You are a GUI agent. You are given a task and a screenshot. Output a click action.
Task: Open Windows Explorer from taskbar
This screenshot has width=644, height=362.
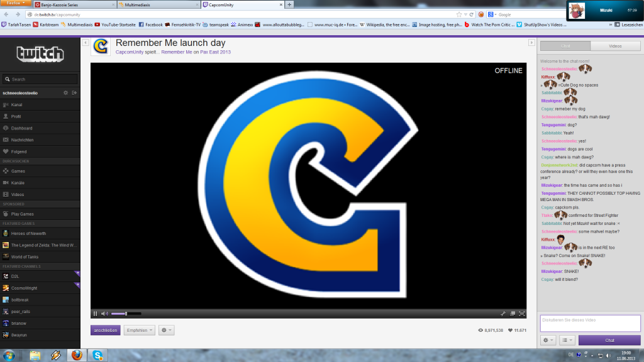(x=35, y=355)
